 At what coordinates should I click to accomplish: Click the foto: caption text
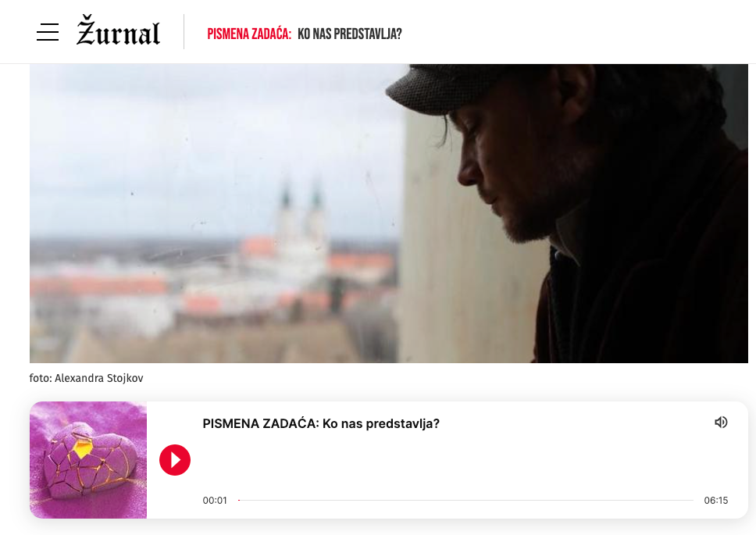pos(41,378)
